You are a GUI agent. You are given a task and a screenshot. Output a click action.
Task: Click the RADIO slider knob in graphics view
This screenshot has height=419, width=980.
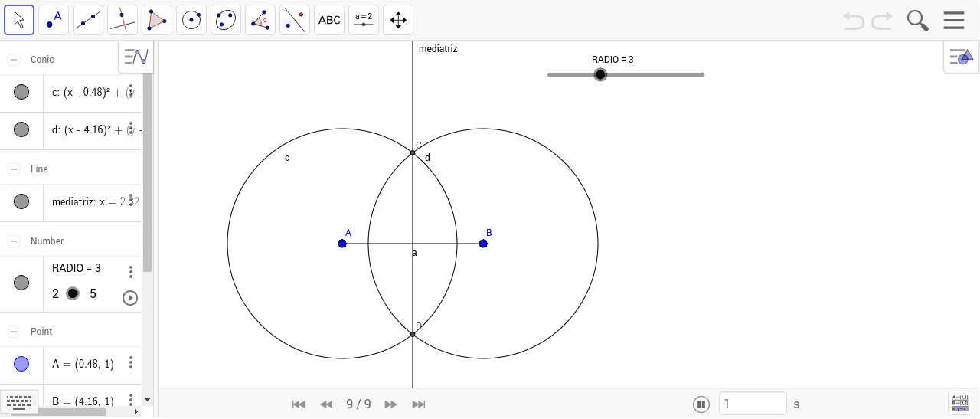click(x=600, y=74)
